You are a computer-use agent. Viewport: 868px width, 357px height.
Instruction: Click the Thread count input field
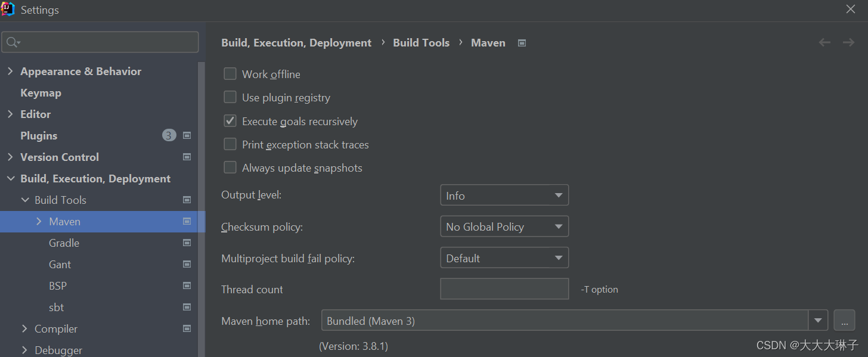504,289
